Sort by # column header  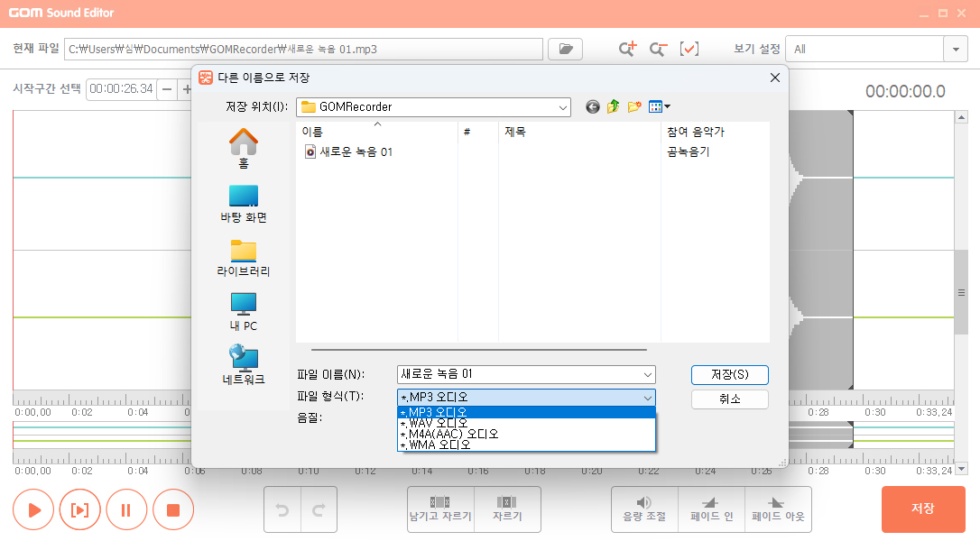[478, 132]
